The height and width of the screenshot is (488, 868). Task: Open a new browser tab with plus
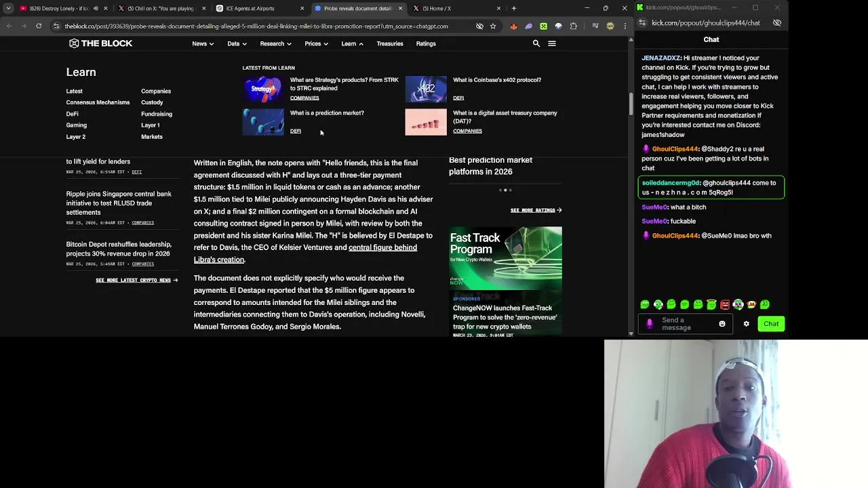tap(513, 8)
